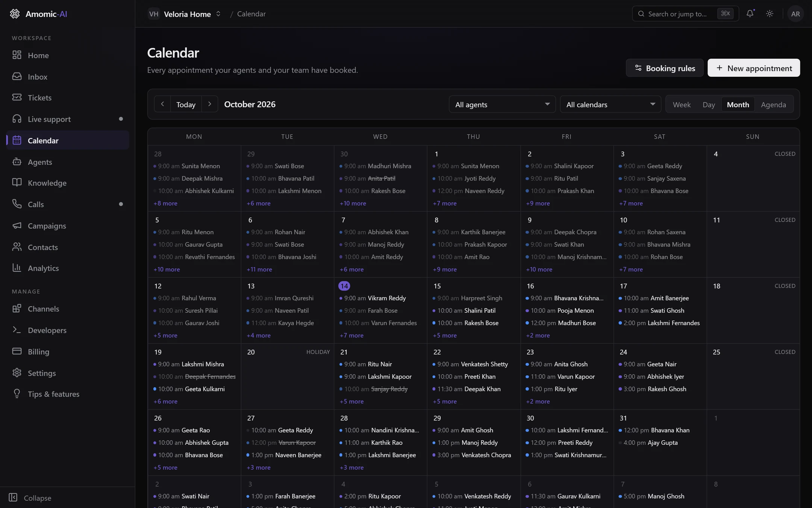
Task: Click New appointment button
Action: click(754, 68)
